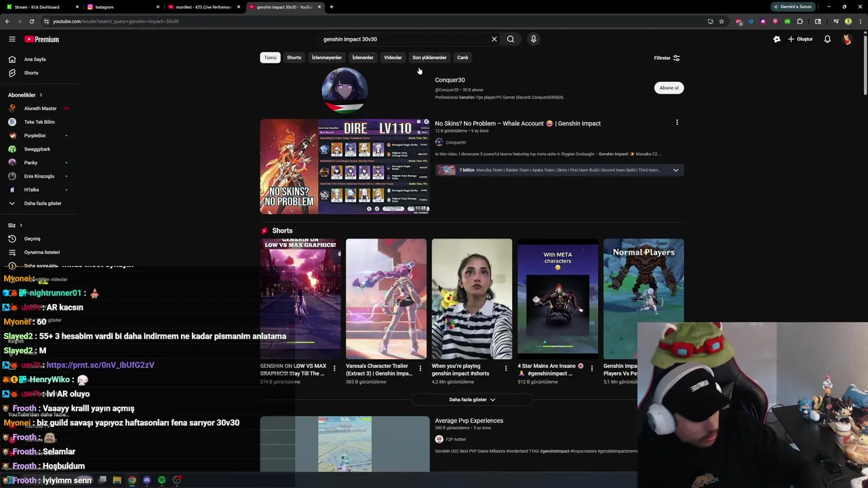Click the Oluştur create button
868x488 pixels.
pyautogui.click(x=800, y=39)
